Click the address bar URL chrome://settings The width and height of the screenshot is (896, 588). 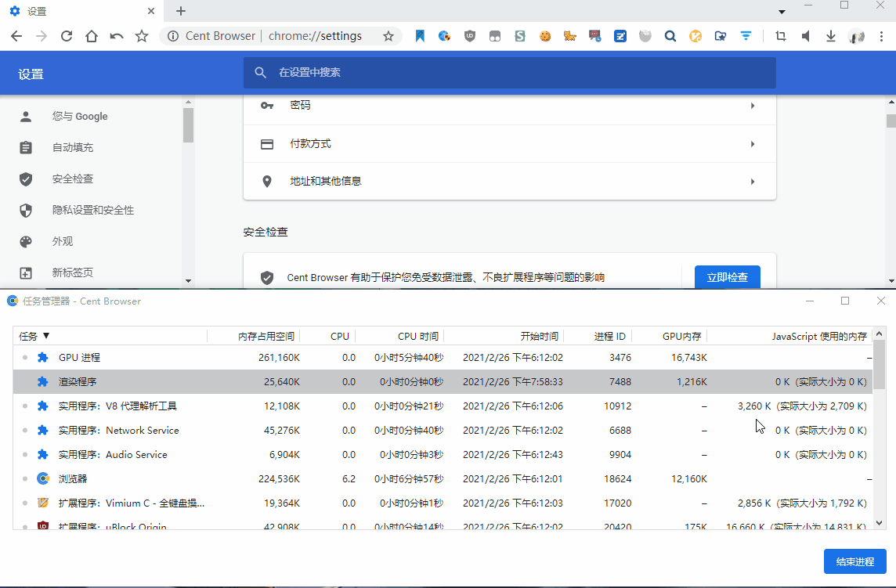click(x=315, y=36)
